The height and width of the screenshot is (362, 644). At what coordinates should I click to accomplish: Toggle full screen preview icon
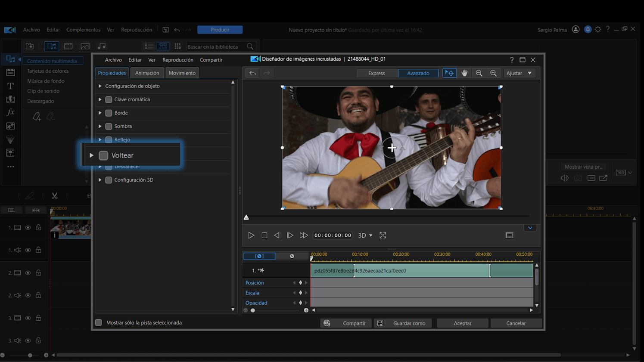point(383,235)
